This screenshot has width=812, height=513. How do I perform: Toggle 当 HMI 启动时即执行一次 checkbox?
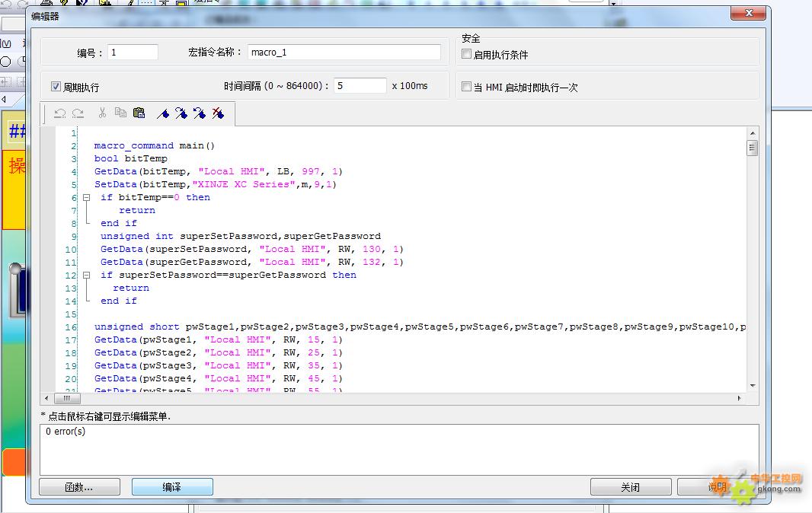pyautogui.click(x=467, y=87)
